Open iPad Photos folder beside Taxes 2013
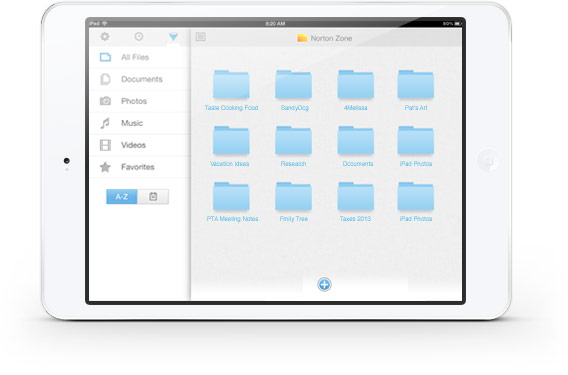The width and height of the screenshot is (568, 375). pyautogui.click(x=416, y=202)
